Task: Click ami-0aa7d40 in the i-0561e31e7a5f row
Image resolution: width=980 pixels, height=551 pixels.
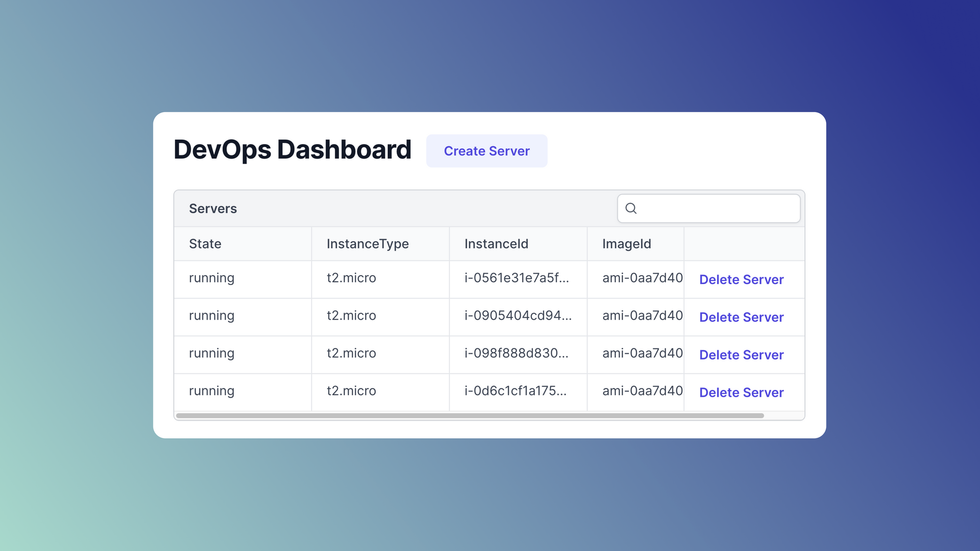Action: click(642, 278)
